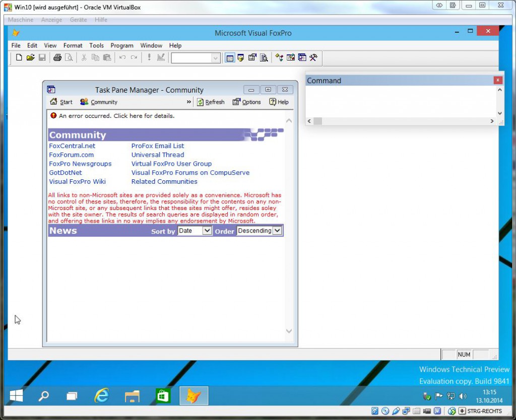Open the Format menu
516x420 pixels.
point(73,45)
